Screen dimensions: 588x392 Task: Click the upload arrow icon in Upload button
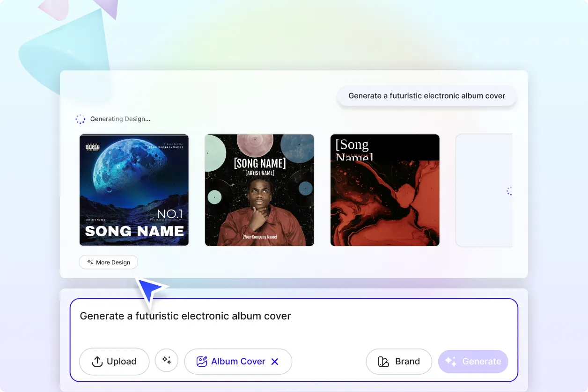(97, 362)
